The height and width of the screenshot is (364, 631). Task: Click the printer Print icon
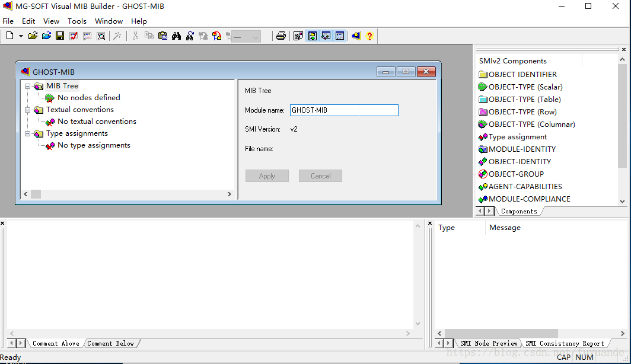[x=281, y=36]
